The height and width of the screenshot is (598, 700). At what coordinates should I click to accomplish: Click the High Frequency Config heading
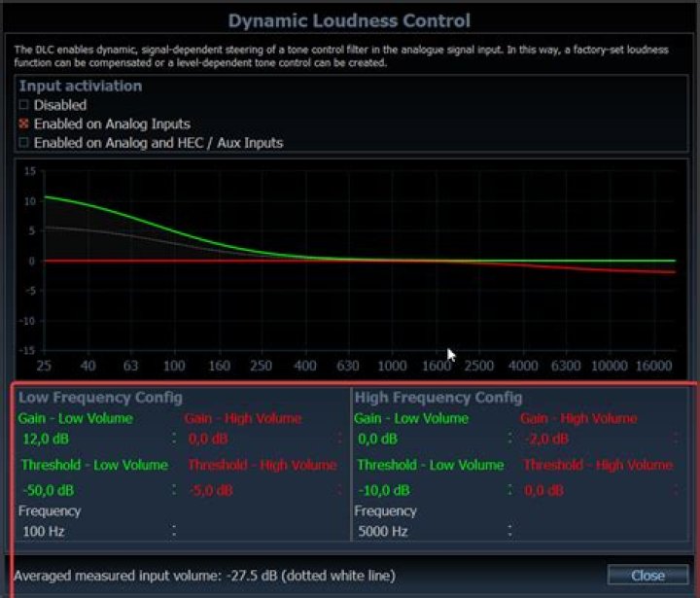tap(438, 397)
